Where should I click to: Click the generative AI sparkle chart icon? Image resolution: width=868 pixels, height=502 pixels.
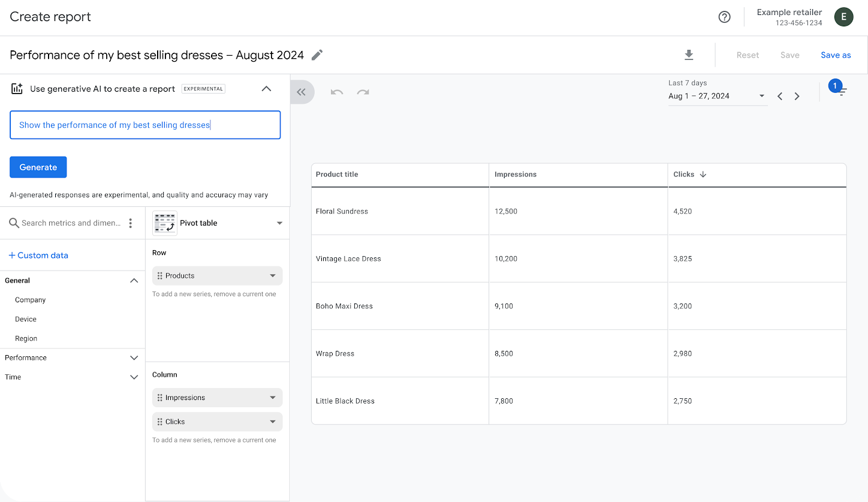17,89
